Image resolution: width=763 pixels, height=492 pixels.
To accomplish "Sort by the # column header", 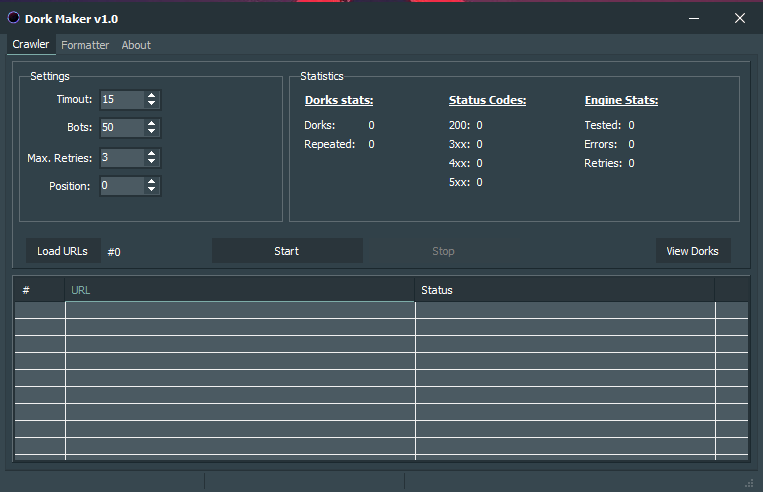I will click(x=39, y=290).
